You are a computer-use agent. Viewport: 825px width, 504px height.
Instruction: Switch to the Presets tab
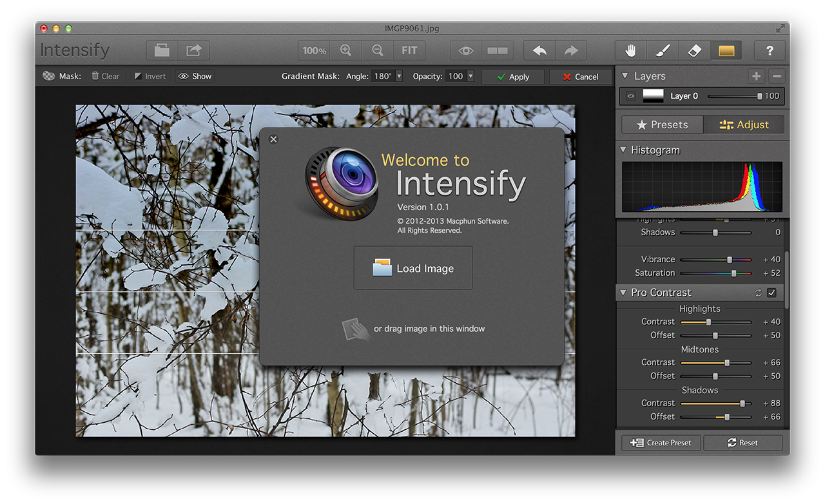coord(662,124)
